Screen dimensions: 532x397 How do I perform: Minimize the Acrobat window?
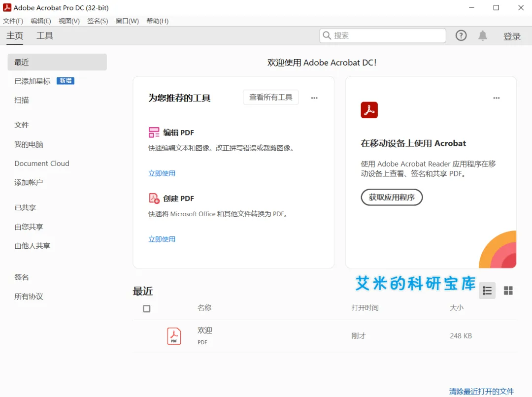(471, 7)
